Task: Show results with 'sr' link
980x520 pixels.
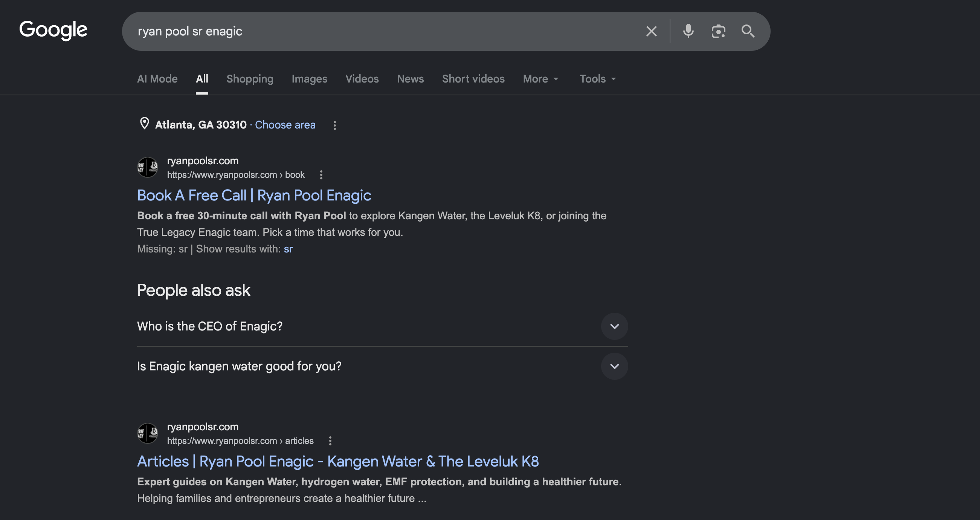Action: point(289,249)
